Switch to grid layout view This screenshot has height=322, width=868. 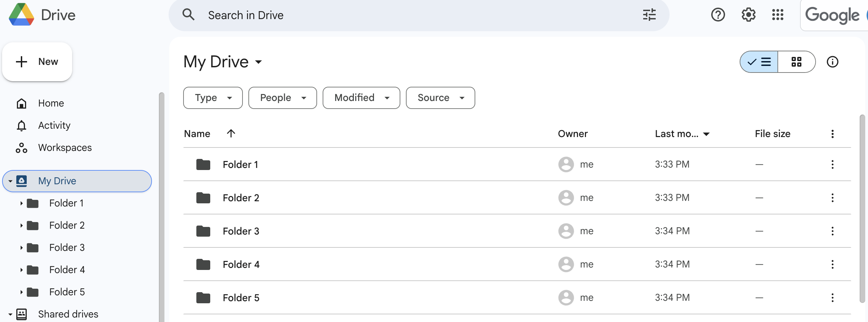click(x=796, y=62)
